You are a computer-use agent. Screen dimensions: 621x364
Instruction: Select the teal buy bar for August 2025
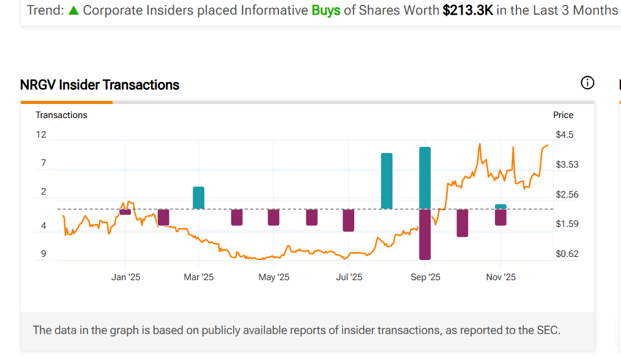pyautogui.click(x=387, y=181)
